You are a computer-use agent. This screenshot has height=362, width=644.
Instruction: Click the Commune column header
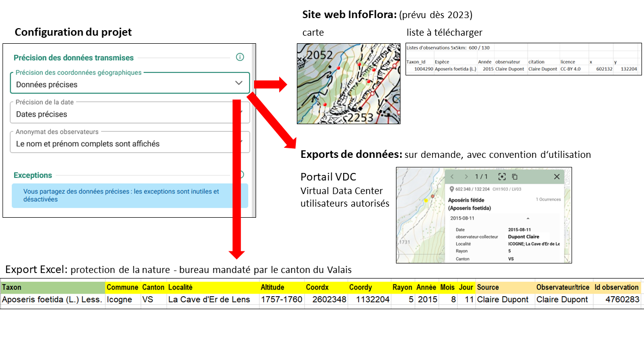pyautogui.click(x=123, y=288)
